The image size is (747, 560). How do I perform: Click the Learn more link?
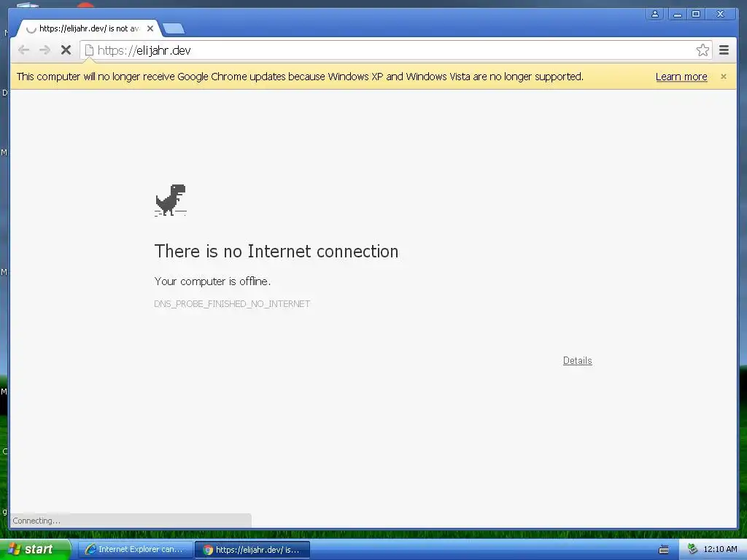[681, 77]
